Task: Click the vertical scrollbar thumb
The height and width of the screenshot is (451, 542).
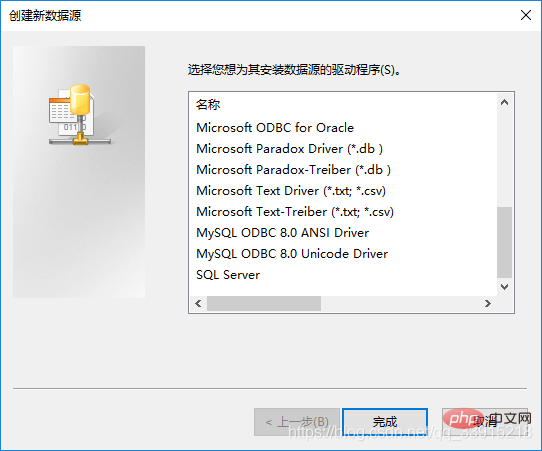Action: (504, 242)
